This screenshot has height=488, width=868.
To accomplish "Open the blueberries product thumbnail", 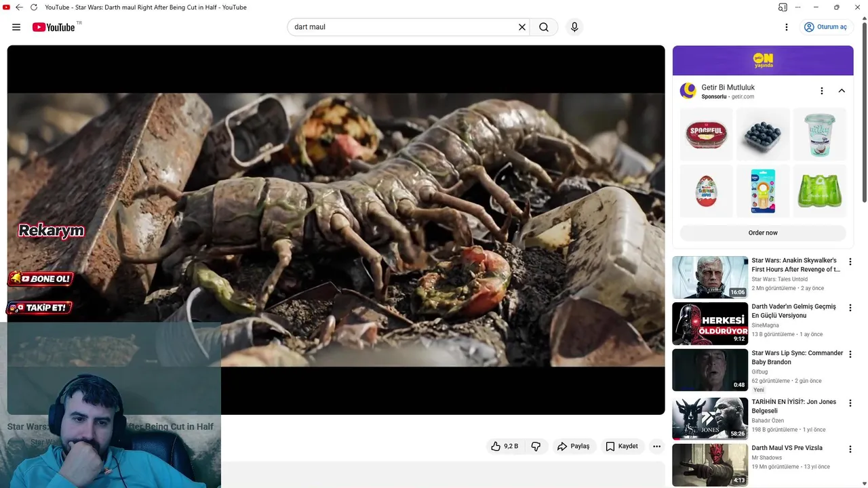I will click(763, 134).
